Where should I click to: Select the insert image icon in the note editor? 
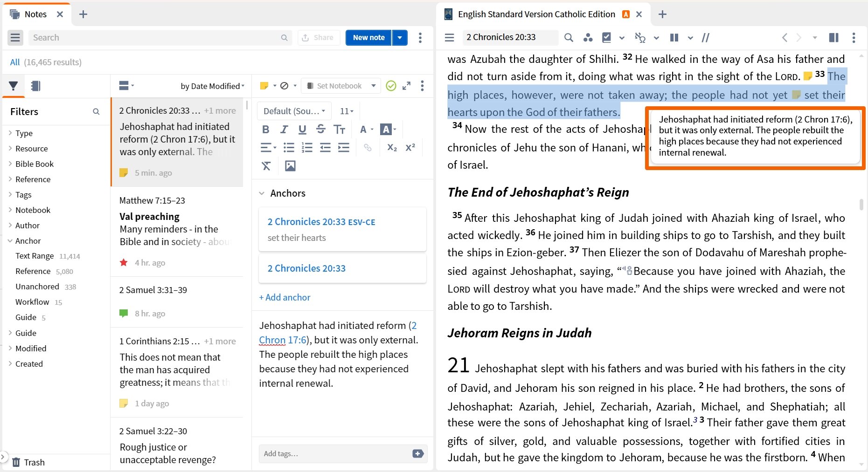(x=290, y=165)
